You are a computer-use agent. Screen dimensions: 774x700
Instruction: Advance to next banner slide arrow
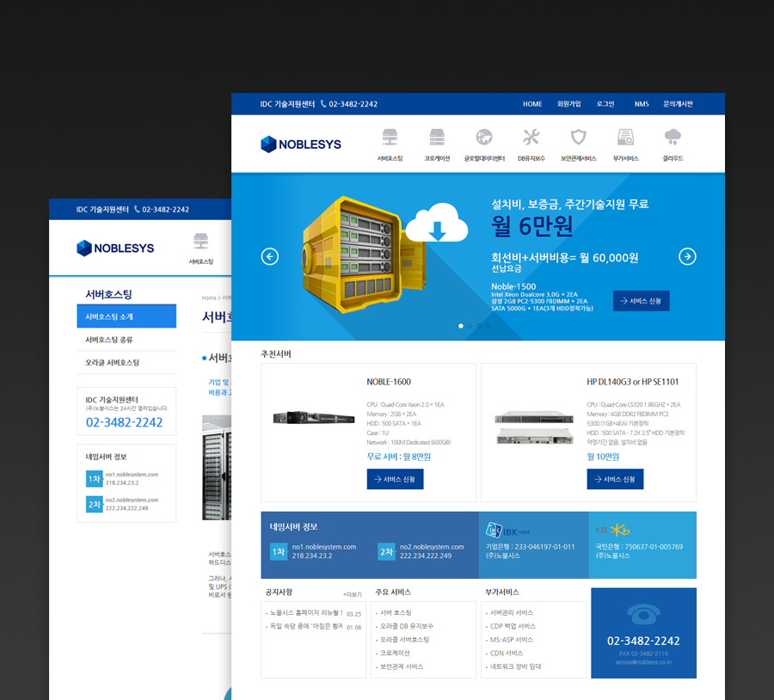(x=687, y=256)
